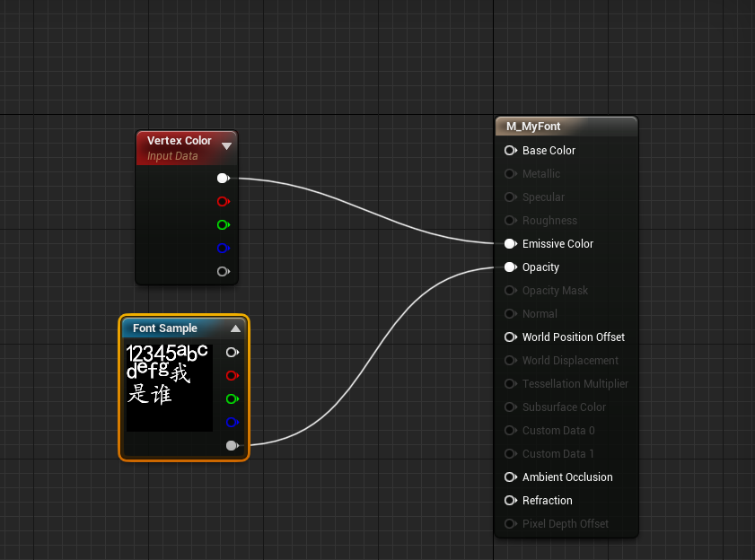Click the Font Sample green output pin
The image size is (755, 560).
[x=233, y=398]
